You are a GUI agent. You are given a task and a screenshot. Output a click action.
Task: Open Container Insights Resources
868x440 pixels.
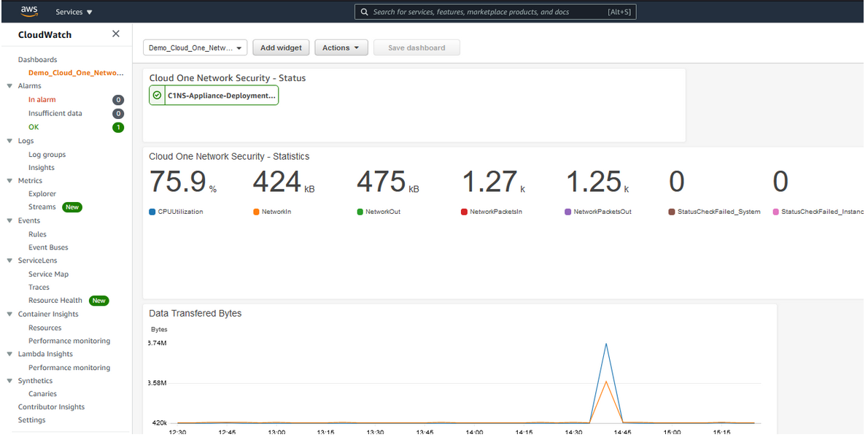44,328
